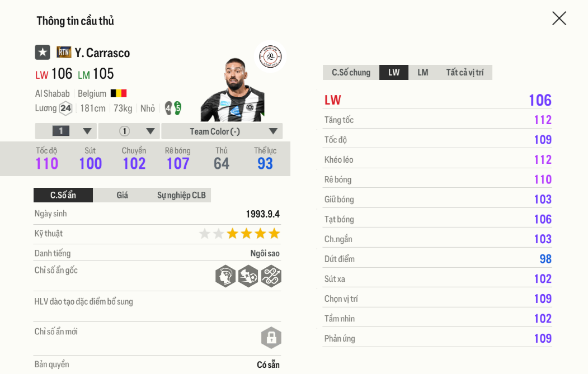Click the Lương 24 salary hexagon

(x=65, y=108)
